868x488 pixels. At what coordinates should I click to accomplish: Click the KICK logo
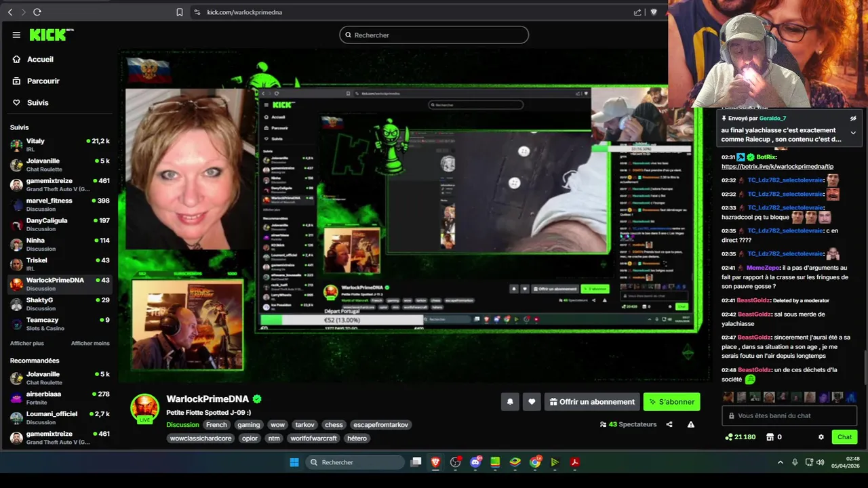(52, 35)
